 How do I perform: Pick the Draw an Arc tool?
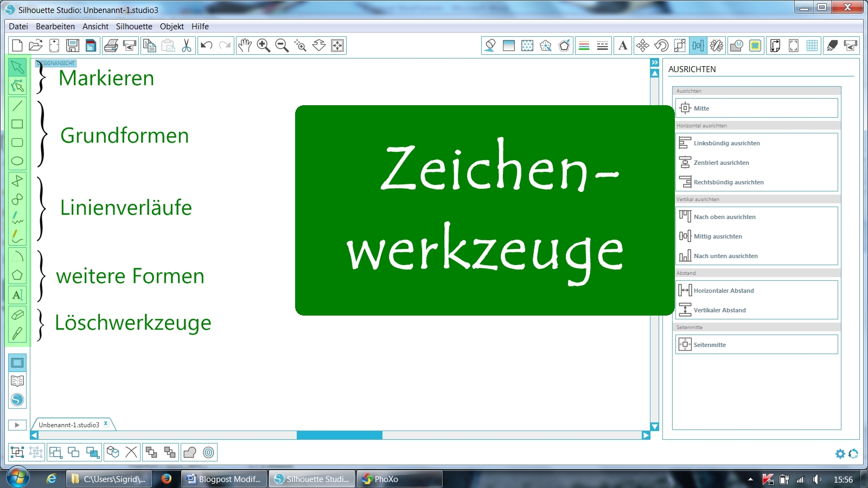[x=17, y=256]
